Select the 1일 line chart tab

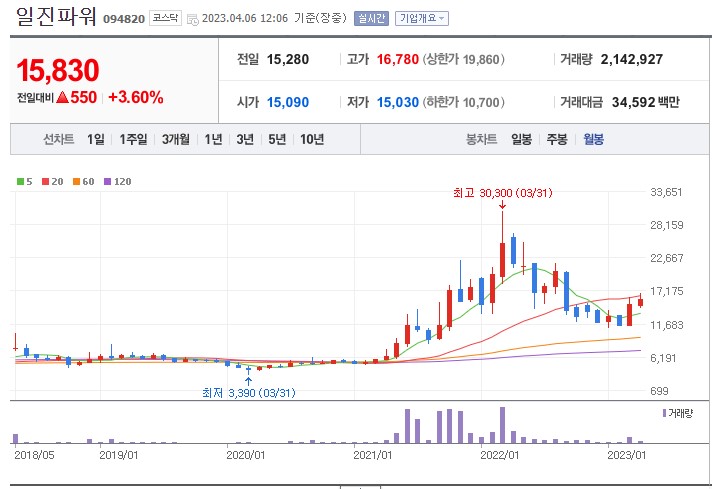(x=96, y=139)
